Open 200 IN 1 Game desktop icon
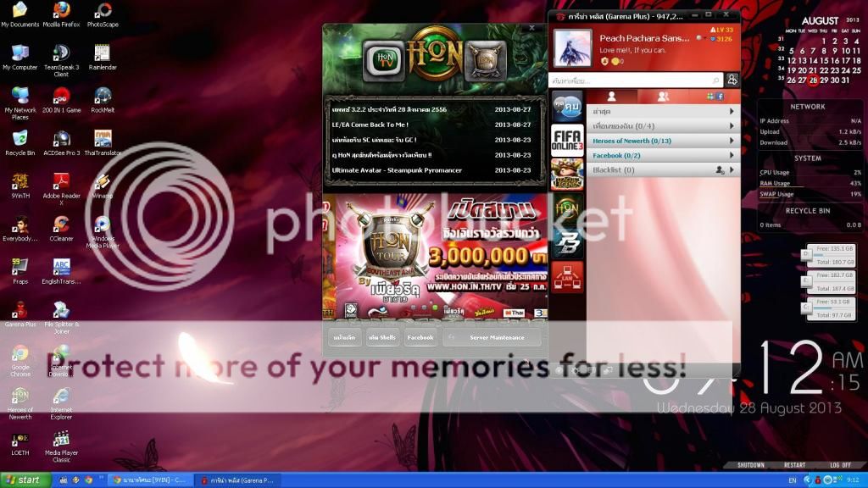868x488 pixels. pyautogui.click(x=61, y=100)
